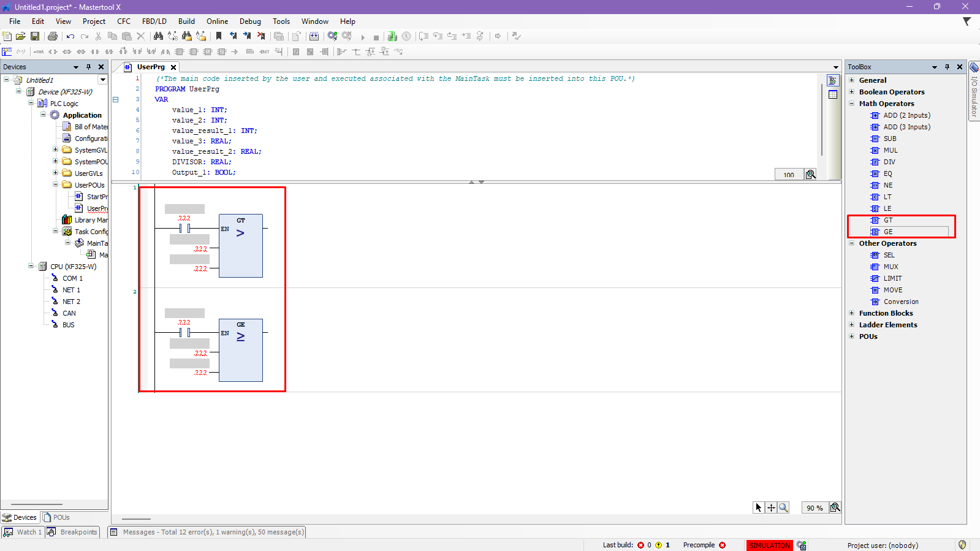Click the Print icon in toolbar
The image size is (980, 551).
pos(53,37)
